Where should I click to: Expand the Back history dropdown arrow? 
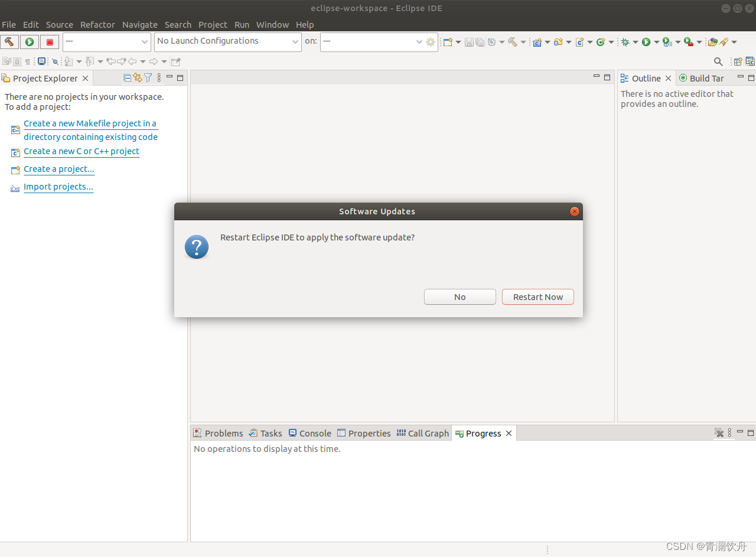tap(143, 61)
